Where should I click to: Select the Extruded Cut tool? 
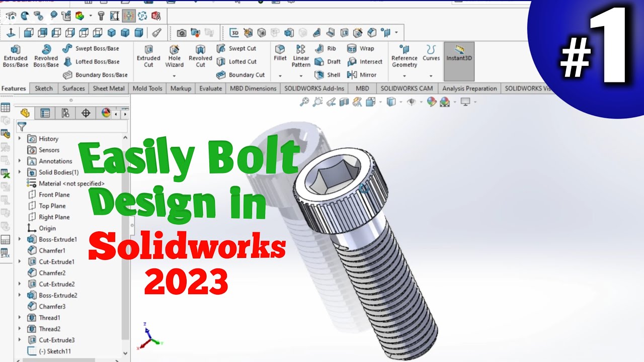(x=148, y=56)
